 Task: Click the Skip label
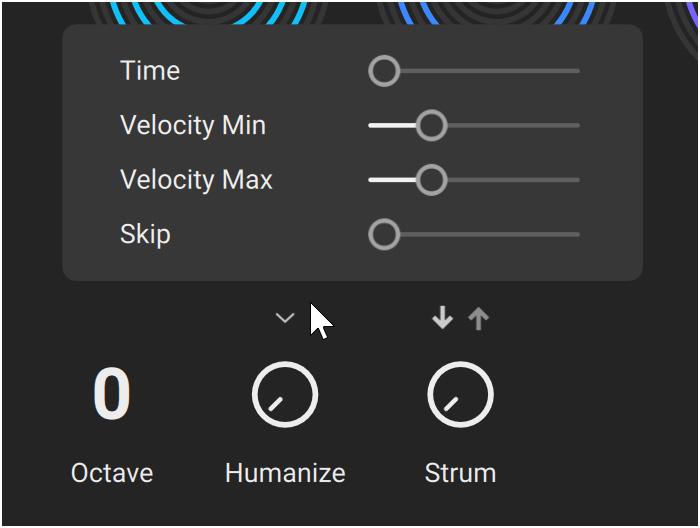pos(145,235)
